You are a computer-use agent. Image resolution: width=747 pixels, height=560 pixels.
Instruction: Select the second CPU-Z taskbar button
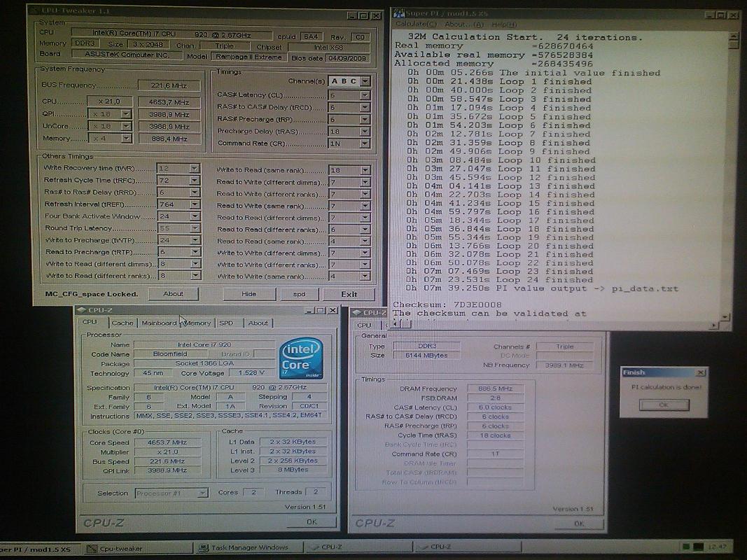468,547
